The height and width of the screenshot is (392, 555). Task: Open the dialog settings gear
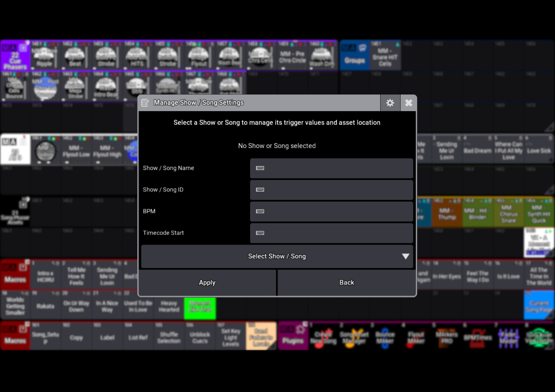tap(390, 103)
